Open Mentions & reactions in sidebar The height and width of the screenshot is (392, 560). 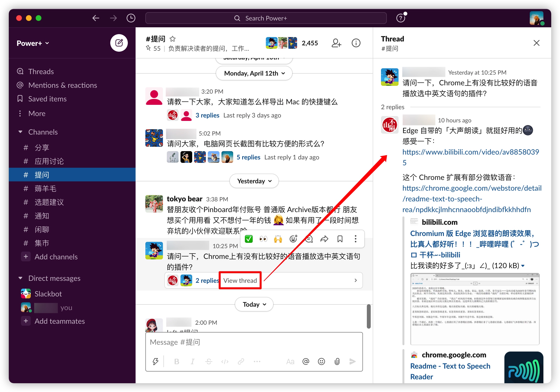pos(62,85)
